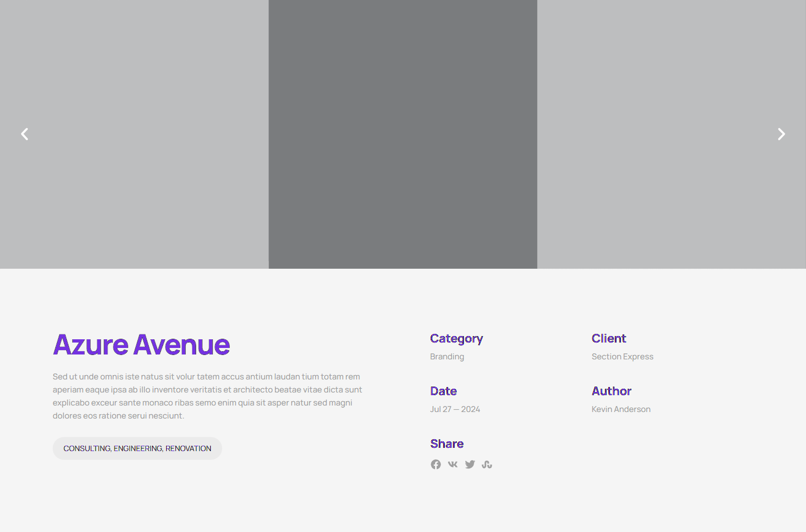This screenshot has width=806, height=532.
Task: Click the Twitter share icon
Action: click(x=470, y=464)
